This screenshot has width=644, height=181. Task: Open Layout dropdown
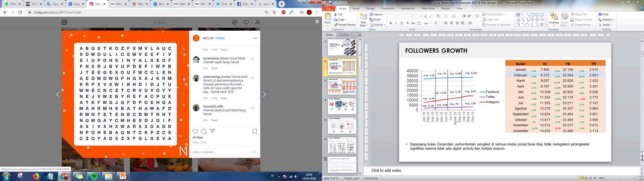point(377,15)
